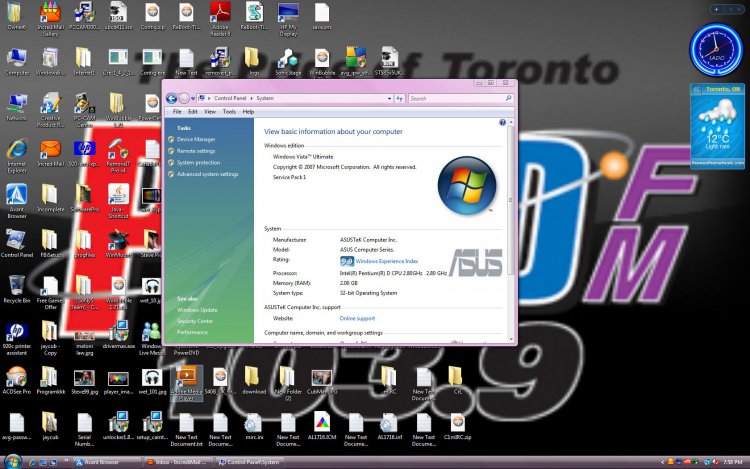Click the address bar refresh button
Viewport: 750px width, 469px height.
click(x=399, y=98)
